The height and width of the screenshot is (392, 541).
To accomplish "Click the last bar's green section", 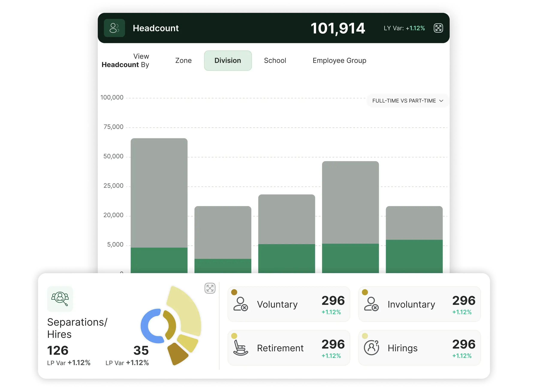I will [414, 256].
